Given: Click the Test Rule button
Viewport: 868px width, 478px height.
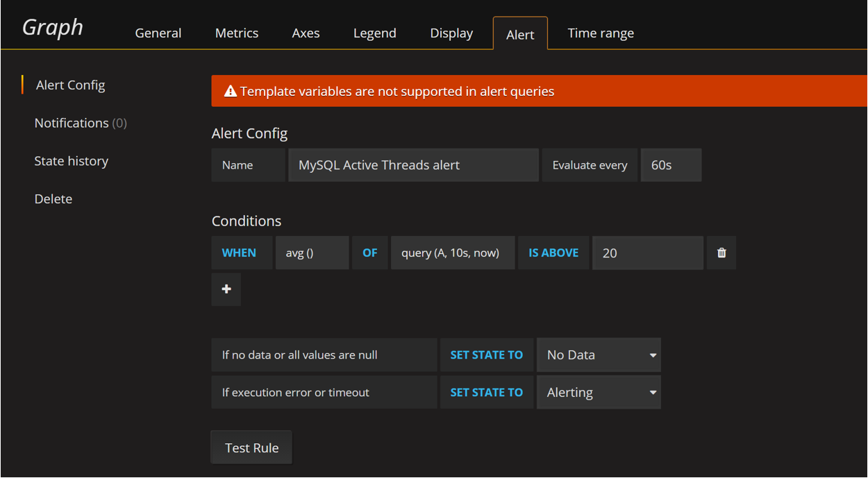Looking at the screenshot, I should coord(251,447).
